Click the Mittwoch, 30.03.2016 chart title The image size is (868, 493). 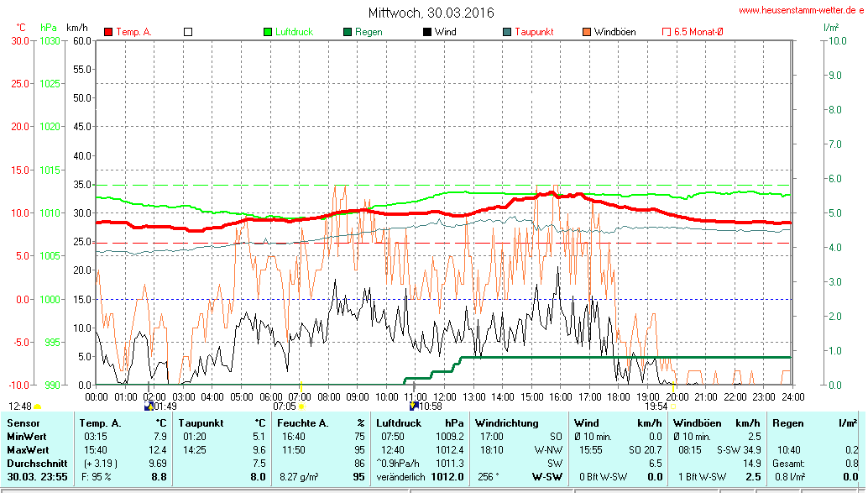[x=431, y=13]
